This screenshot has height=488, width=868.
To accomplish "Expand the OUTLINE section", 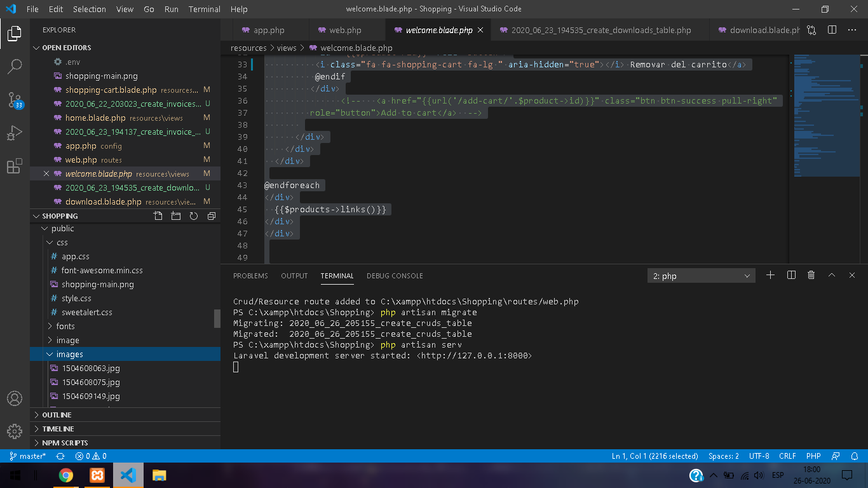I will coord(125,415).
